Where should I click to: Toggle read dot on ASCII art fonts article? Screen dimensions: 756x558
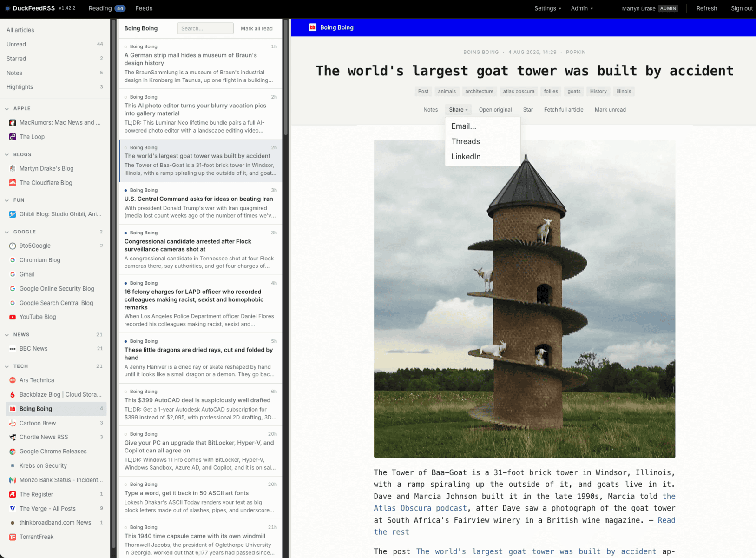126,485
